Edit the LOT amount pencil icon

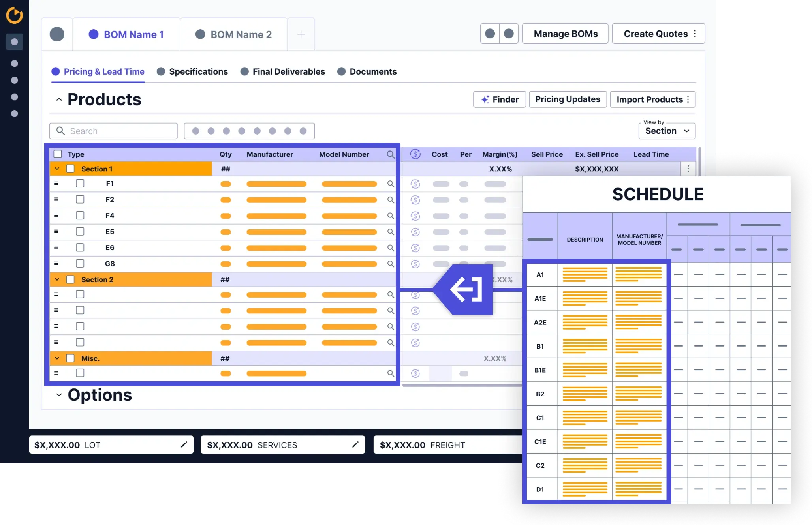[x=184, y=445]
